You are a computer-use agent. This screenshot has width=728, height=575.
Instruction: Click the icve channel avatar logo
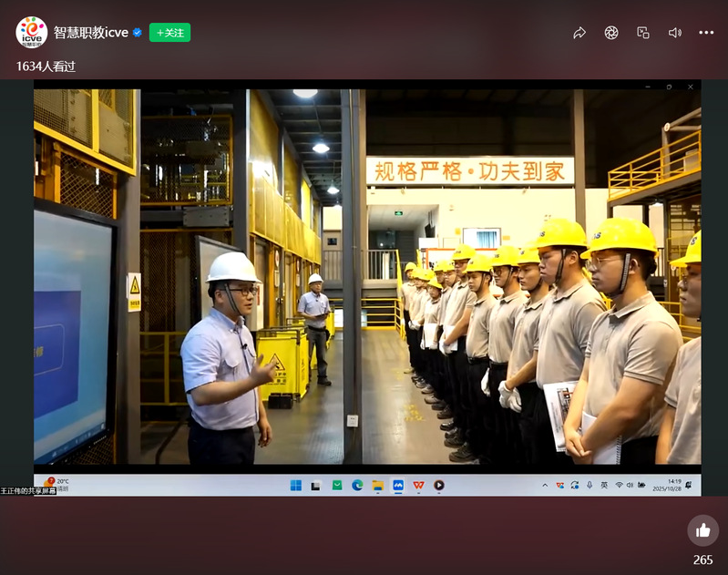point(31,32)
